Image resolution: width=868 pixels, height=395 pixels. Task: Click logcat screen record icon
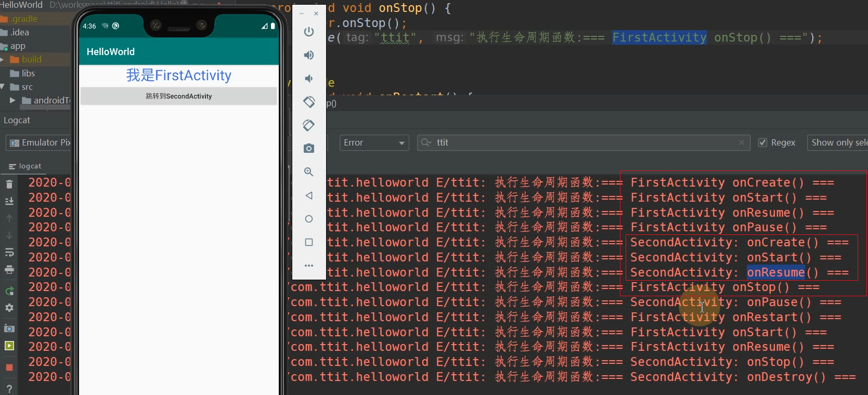click(x=9, y=346)
